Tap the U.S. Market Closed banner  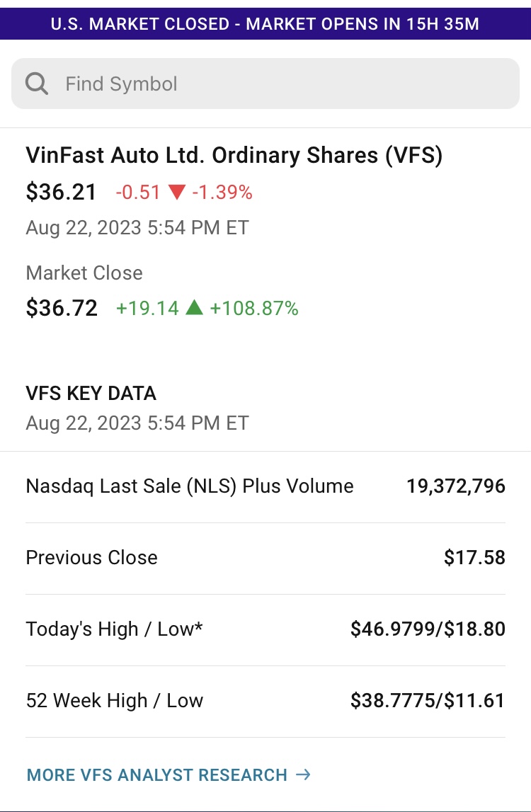[x=265, y=24]
